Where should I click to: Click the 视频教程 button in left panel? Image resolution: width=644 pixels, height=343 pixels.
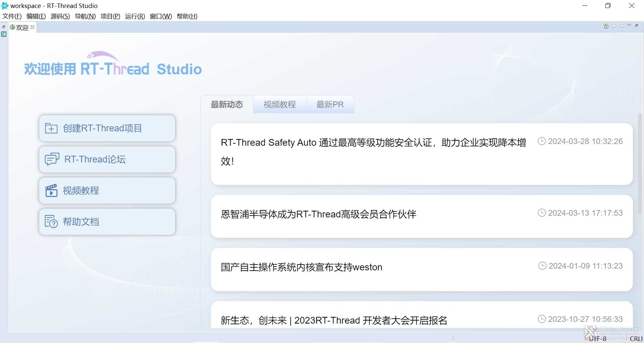click(x=107, y=191)
